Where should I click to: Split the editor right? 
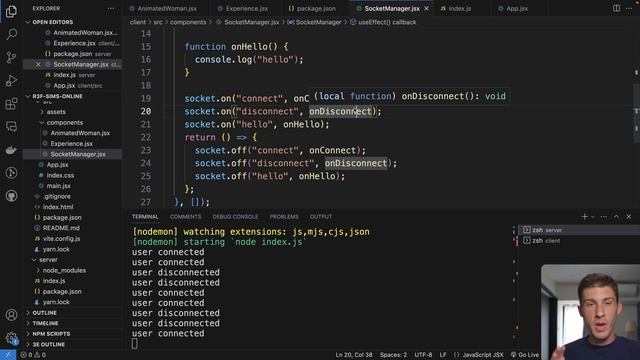tap(616, 8)
